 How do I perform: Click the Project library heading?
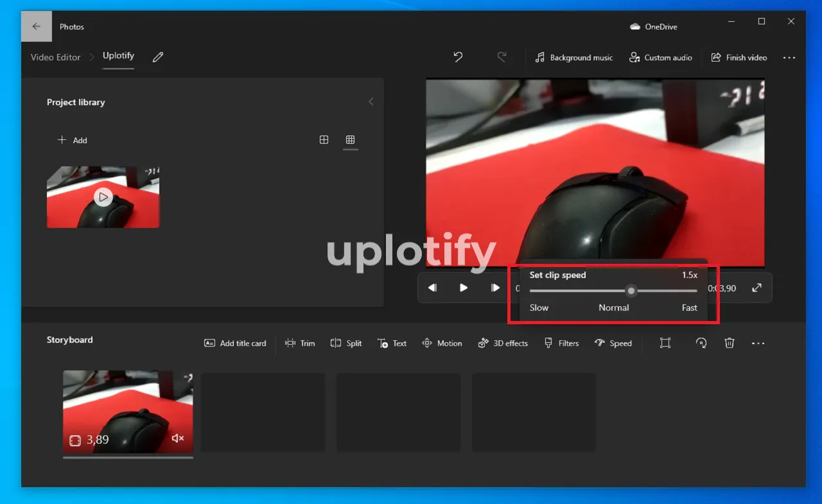click(76, 102)
